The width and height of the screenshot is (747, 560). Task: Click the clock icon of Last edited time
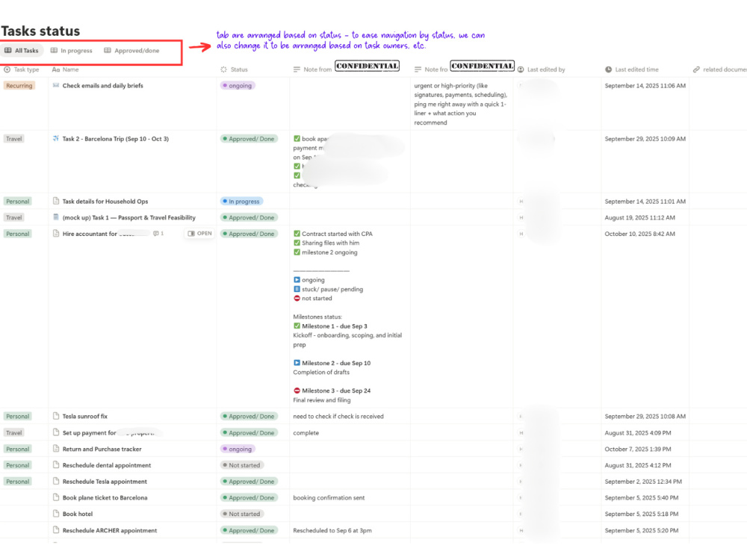point(608,69)
